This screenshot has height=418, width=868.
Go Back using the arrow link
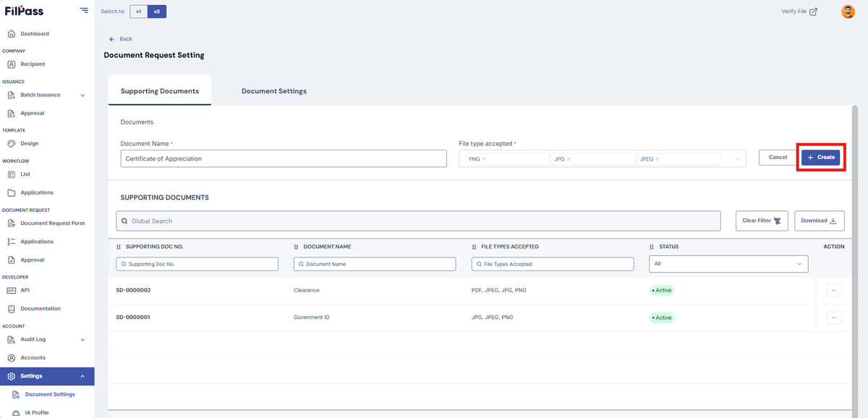[121, 39]
